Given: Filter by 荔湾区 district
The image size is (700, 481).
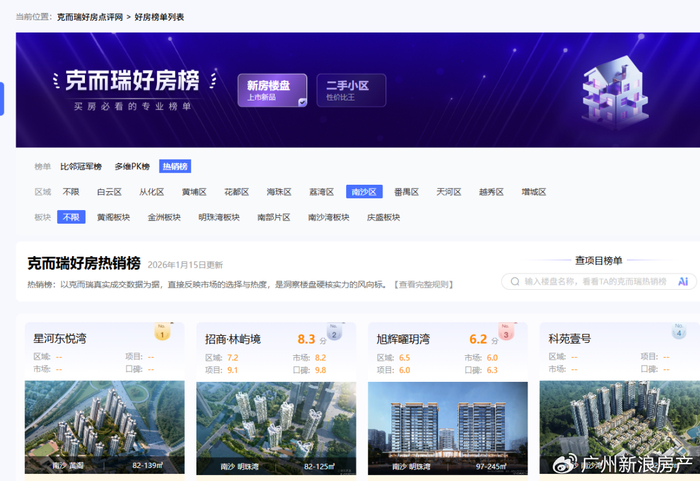Looking at the screenshot, I should (x=322, y=192).
